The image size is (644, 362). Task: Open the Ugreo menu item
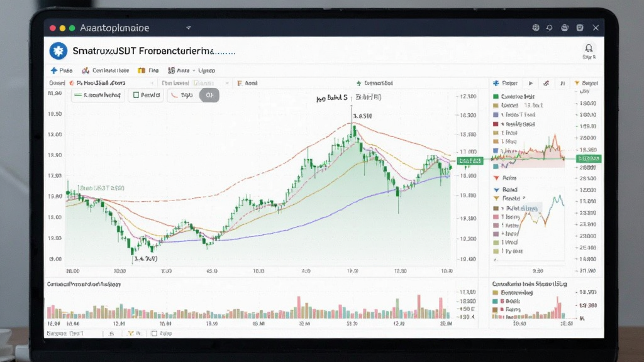(x=206, y=70)
